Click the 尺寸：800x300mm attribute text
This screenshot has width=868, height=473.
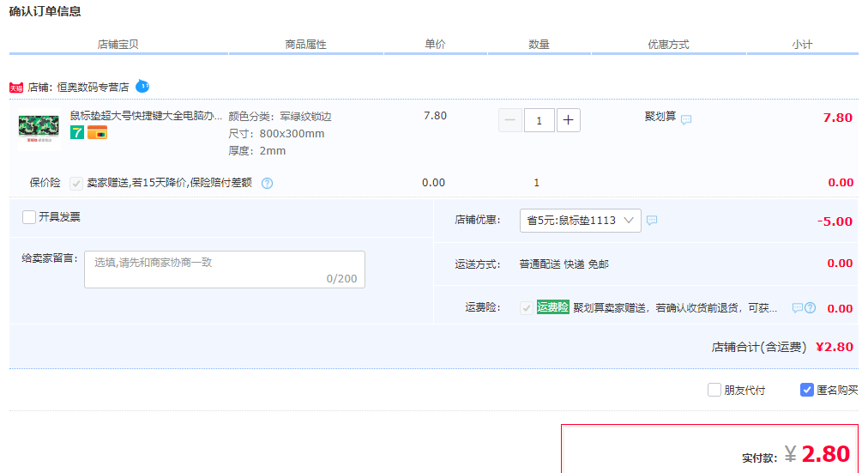click(x=276, y=133)
